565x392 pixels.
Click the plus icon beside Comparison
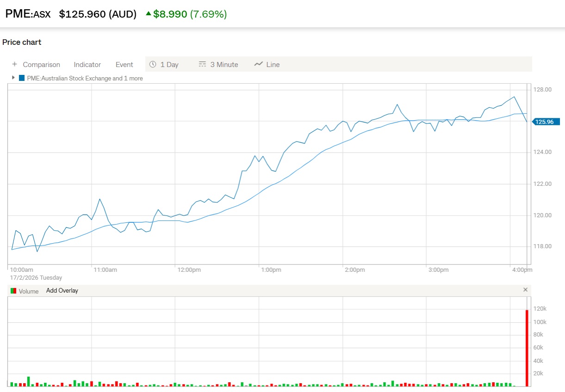[x=14, y=64]
